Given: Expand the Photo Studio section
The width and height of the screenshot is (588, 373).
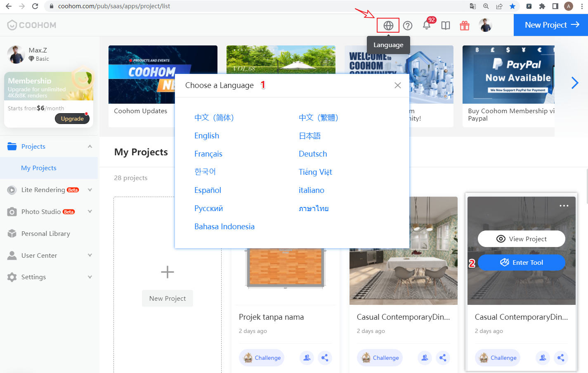Looking at the screenshot, I should [x=90, y=211].
